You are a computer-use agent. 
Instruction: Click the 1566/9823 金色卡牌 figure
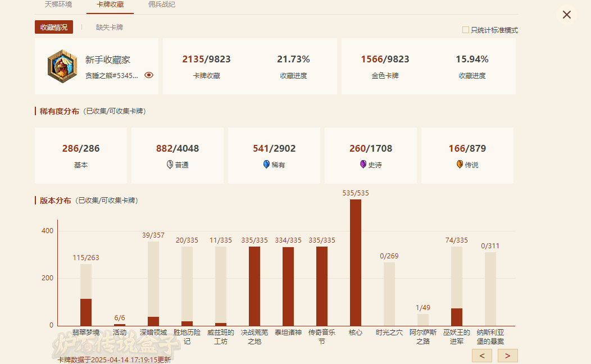pos(385,59)
